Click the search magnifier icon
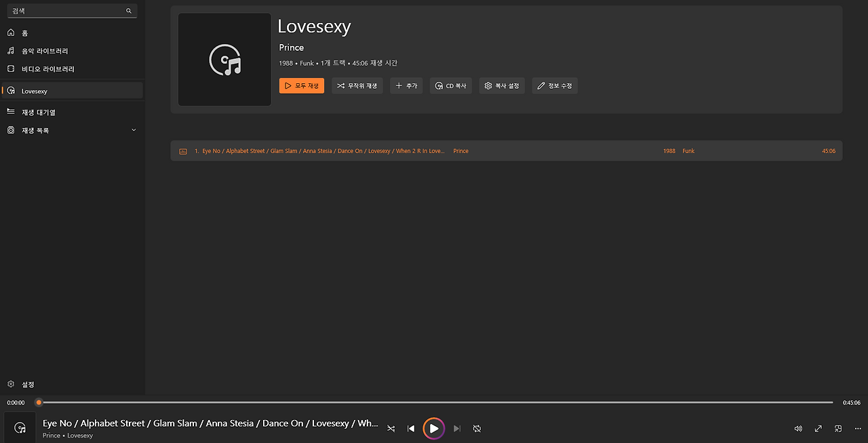This screenshot has width=868, height=443. 129,11
